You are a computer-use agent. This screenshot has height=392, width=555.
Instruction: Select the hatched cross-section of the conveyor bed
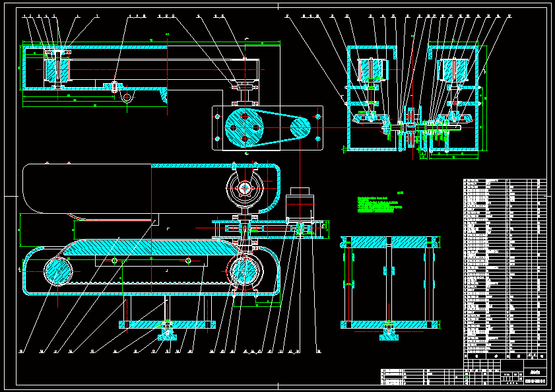[x=150, y=247]
